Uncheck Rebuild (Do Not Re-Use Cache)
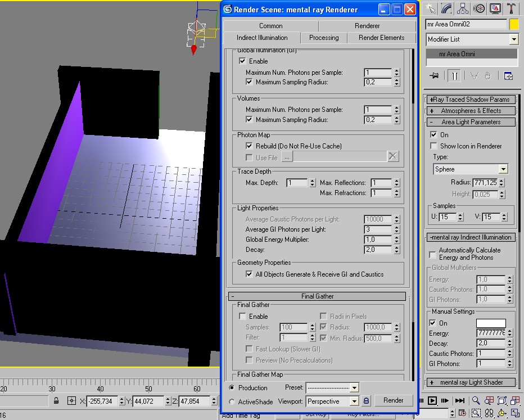The height and width of the screenshot is (420, 524). pyautogui.click(x=249, y=146)
